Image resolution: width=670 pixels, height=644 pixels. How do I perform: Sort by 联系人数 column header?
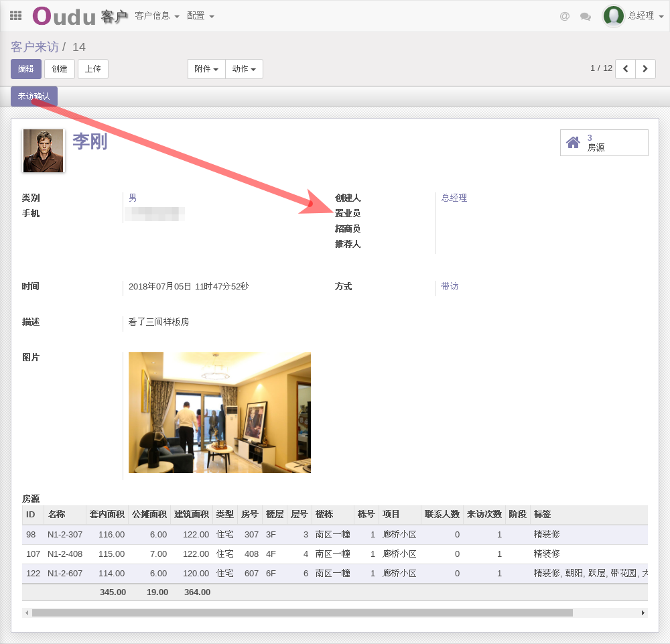442,514
